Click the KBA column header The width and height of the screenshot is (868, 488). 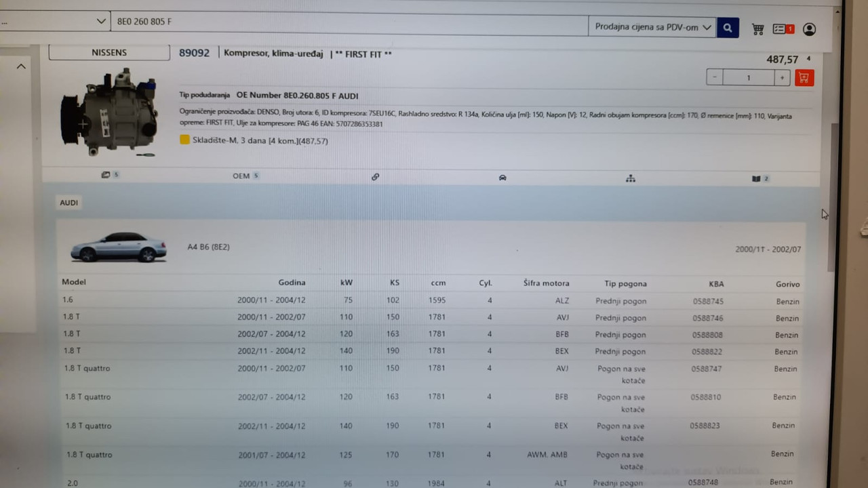point(716,284)
